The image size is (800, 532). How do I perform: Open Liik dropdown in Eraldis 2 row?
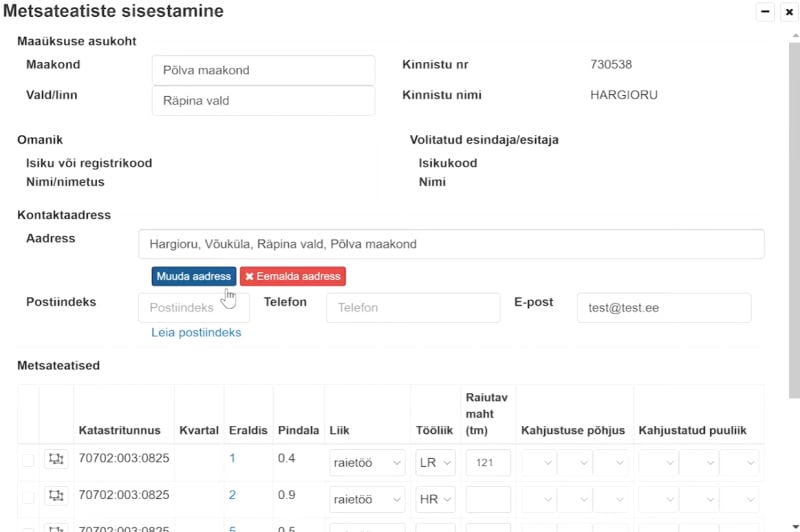(x=367, y=500)
